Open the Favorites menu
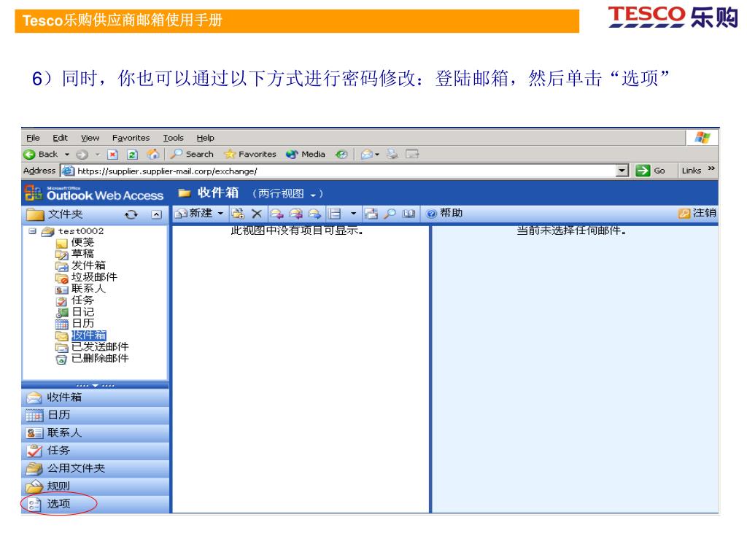 (131, 138)
